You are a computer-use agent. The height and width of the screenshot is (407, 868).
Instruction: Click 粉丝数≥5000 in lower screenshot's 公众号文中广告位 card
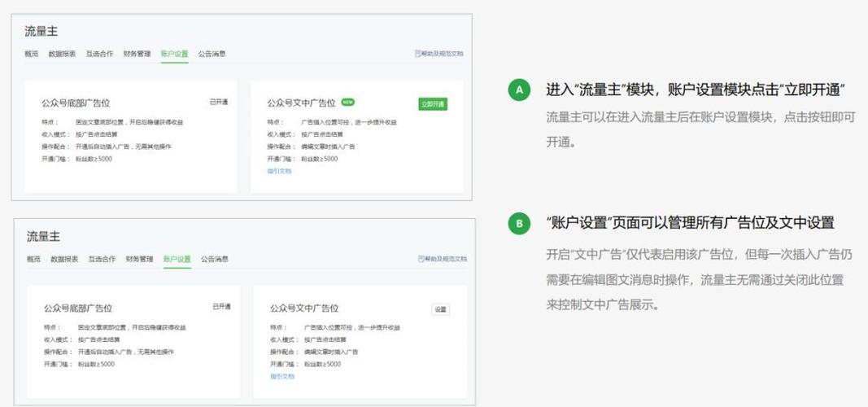click(x=322, y=365)
